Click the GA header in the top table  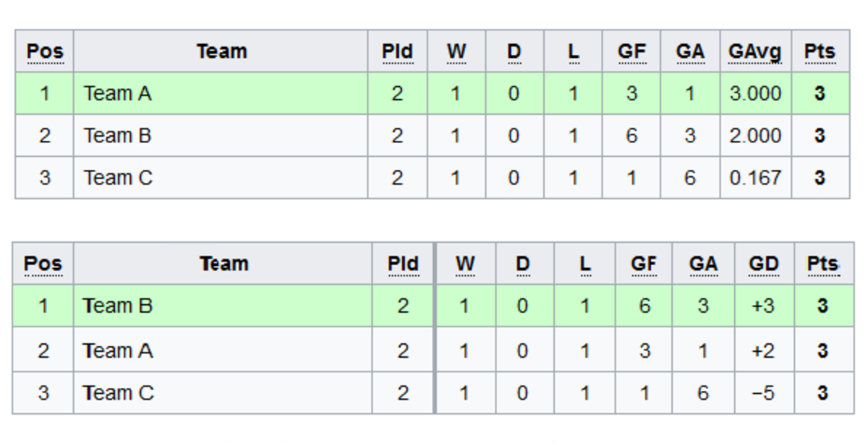tap(689, 51)
